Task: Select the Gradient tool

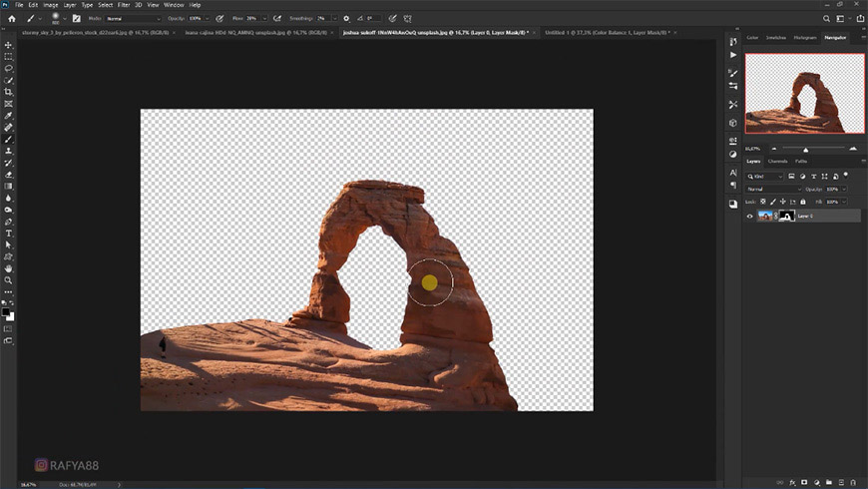Action: (x=8, y=186)
